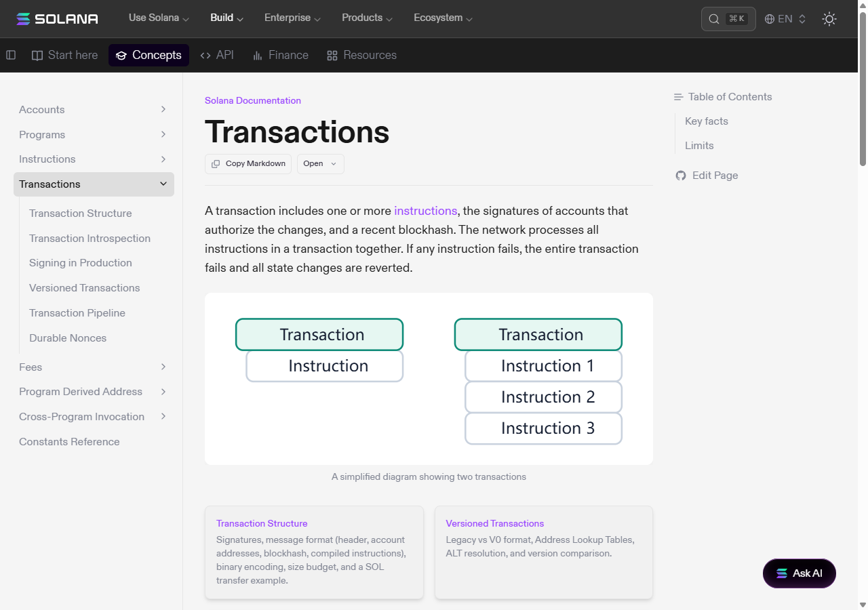Expand the Programs section chevron
The image size is (868, 610).
click(163, 134)
